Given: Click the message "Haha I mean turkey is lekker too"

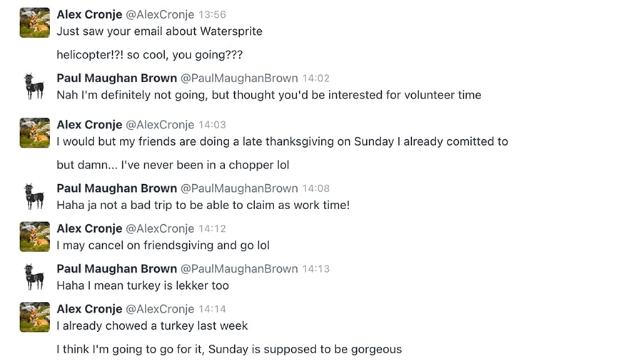Looking at the screenshot, I should pyautogui.click(x=143, y=285).
